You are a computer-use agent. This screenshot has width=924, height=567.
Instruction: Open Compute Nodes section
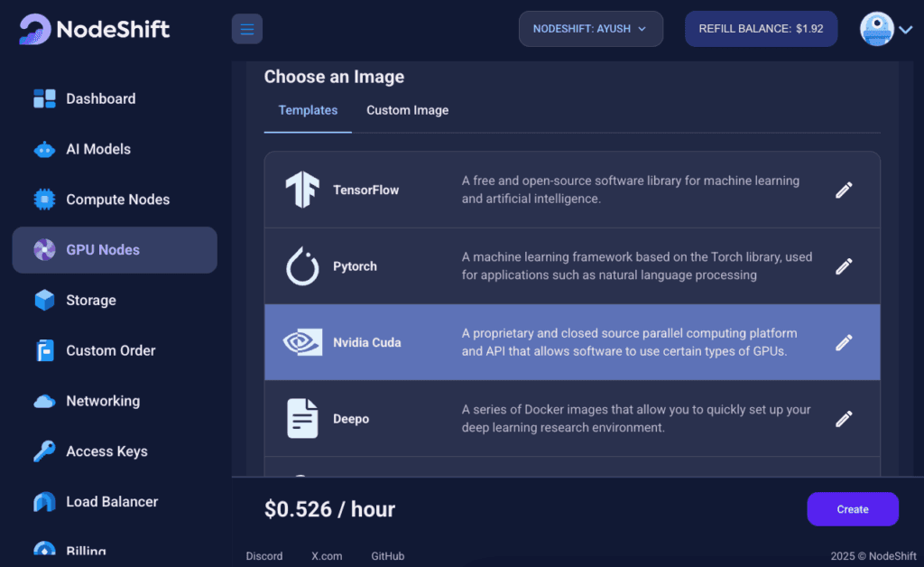118,200
